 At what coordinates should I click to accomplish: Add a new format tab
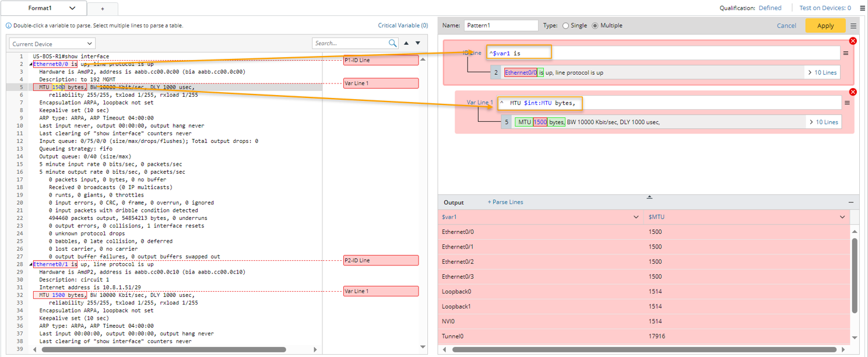(x=103, y=9)
